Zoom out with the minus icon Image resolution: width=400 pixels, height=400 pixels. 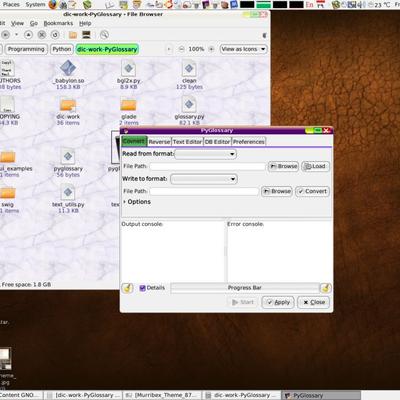pos(181,49)
